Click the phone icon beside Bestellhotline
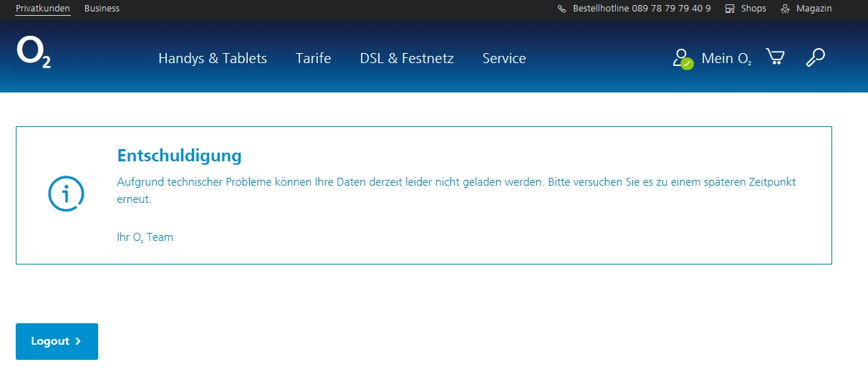The height and width of the screenshot is (367, 868). coord(562,9)
